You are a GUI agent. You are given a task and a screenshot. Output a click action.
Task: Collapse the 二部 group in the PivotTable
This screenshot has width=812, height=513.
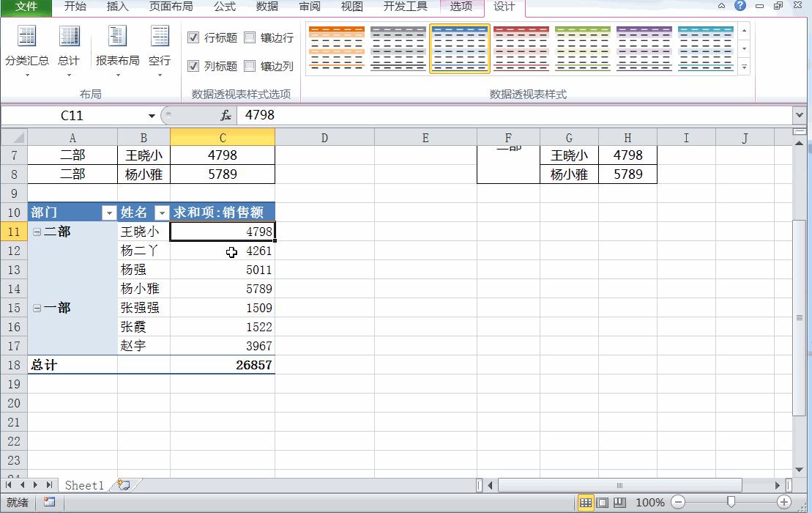(37, 232)
